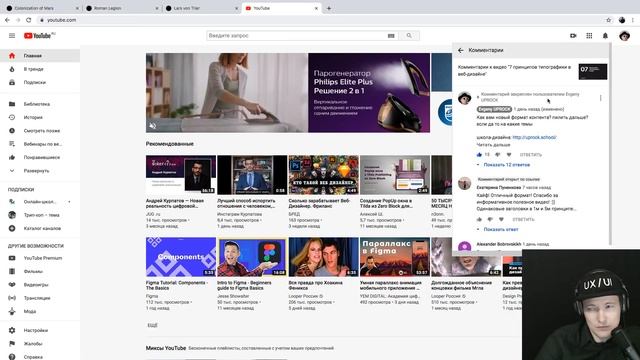
Task: Close the YouTube browser tab
Action: click(x=316, y=8)
